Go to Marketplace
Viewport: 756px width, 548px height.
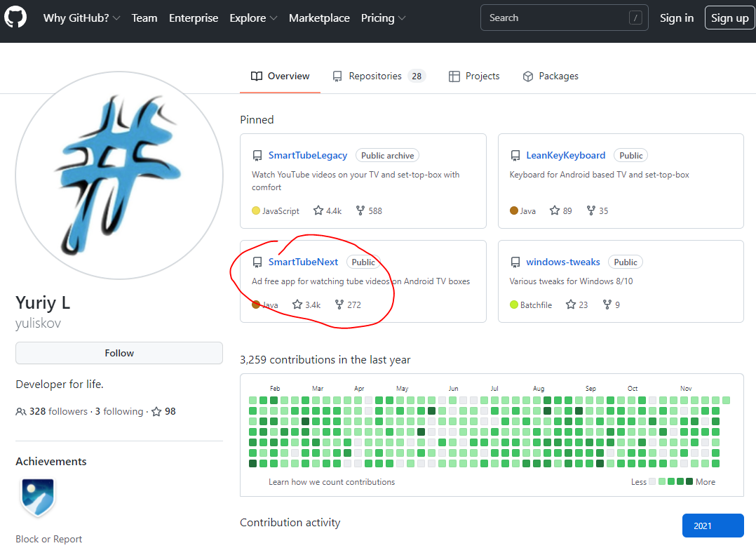pos(319,18)
